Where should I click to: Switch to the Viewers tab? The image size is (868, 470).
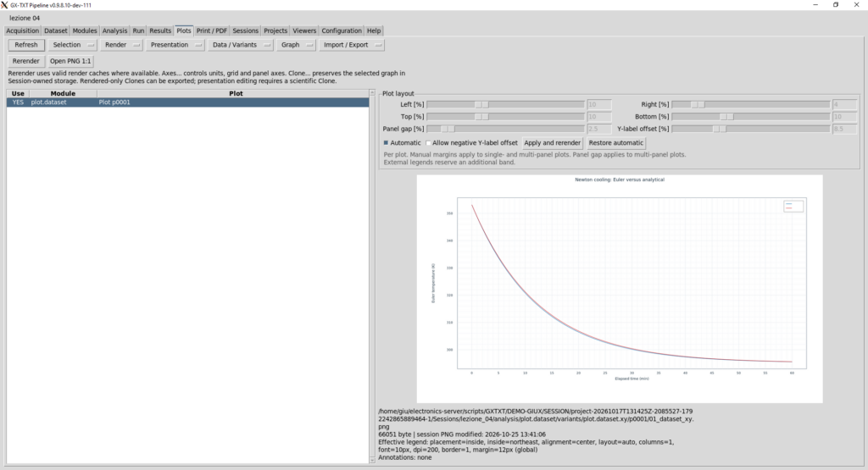tap(304, 31)
